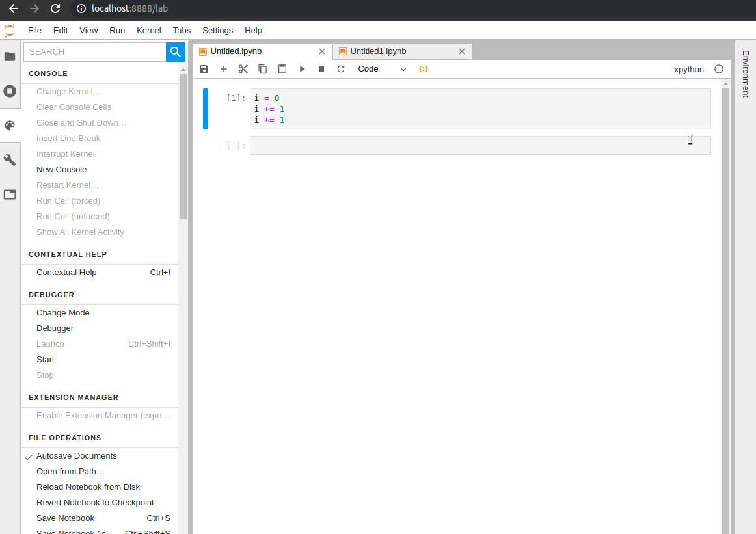Copy the cell with the copy icon
This screenshot has width=756, height=534.
coord(263,68)
